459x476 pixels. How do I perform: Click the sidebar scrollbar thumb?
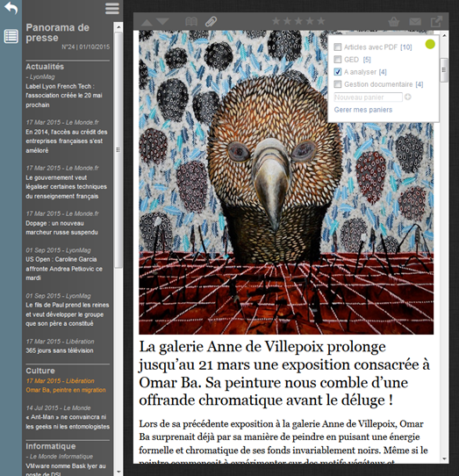click(x=118, y=149)
